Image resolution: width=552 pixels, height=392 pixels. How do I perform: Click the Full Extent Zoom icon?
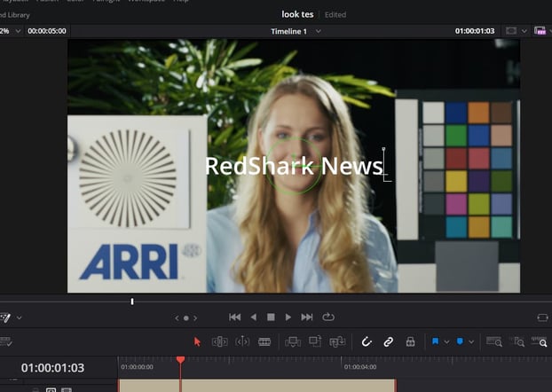point(494,341)
